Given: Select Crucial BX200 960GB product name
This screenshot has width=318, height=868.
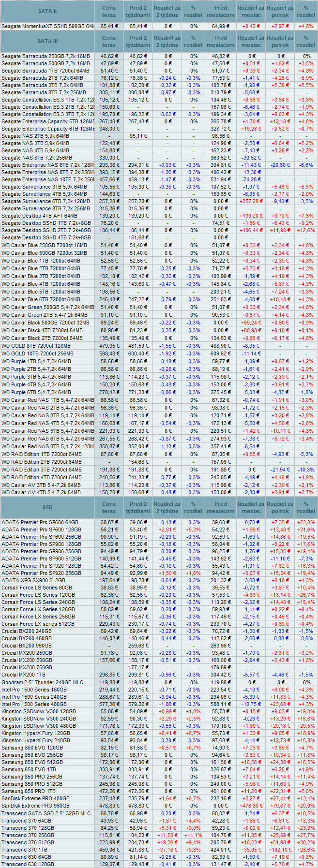Looking at the screenshot, I should point(27,646).
